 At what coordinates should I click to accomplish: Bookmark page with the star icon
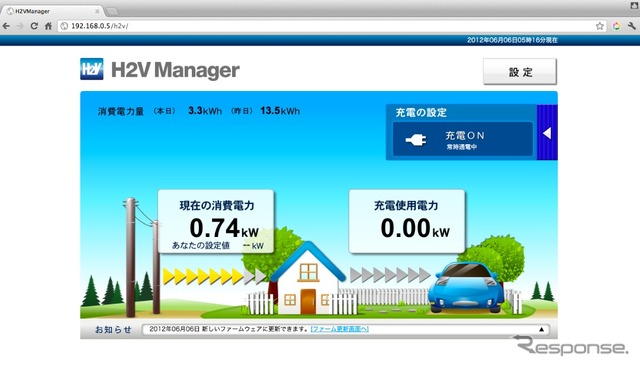(599, 26)
